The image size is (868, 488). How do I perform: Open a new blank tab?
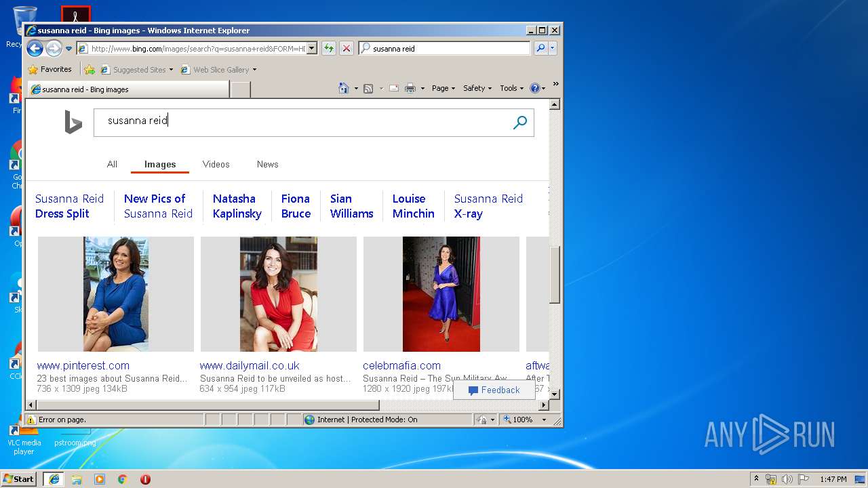[240, 89]
